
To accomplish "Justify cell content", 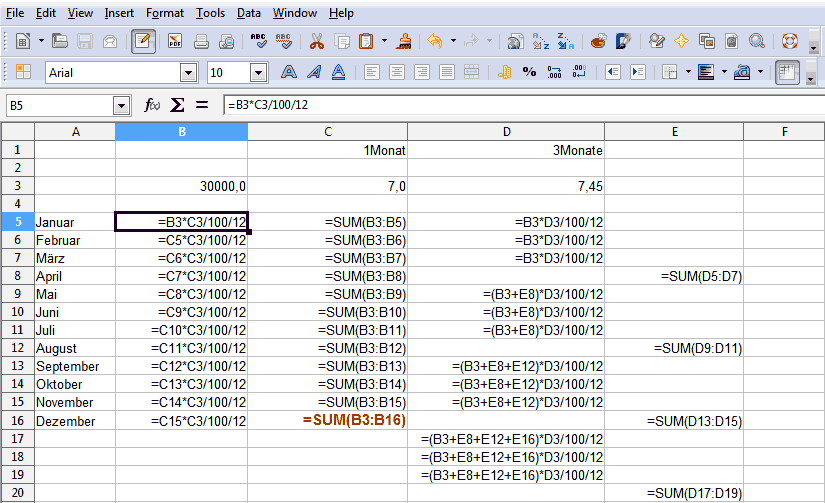I will (447, 72).
